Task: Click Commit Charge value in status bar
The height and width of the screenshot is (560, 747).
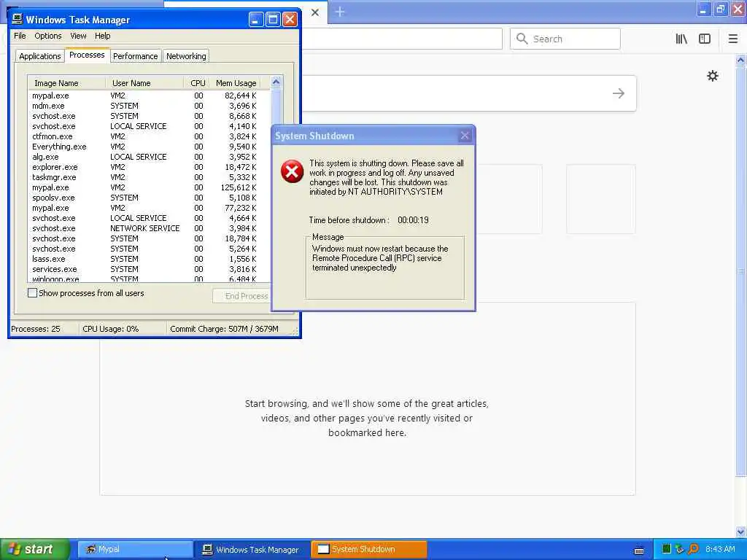Action: tap(224, 329)
